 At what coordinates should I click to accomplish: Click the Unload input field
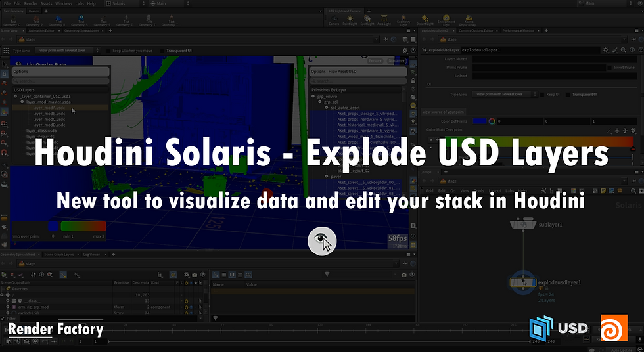point(554,76)
